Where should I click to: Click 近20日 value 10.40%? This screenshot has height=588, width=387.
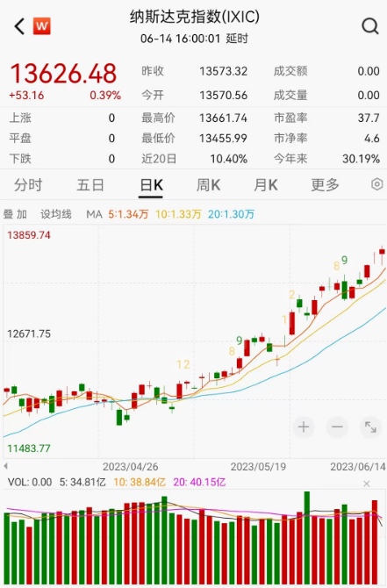pos(228,159)
